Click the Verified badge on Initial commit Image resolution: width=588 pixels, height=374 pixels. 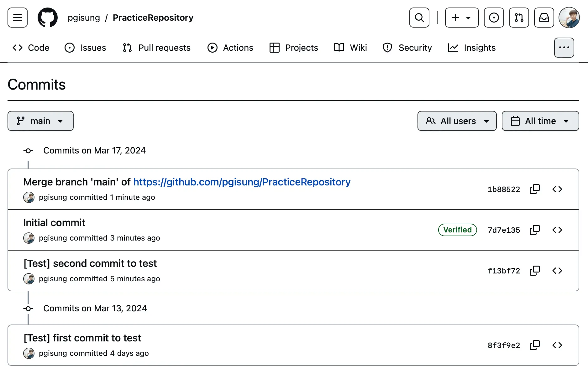coord(458,230)
